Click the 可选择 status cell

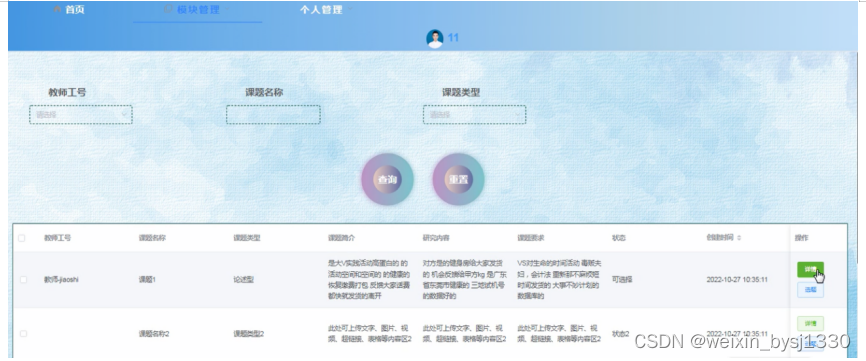[622, 280]
